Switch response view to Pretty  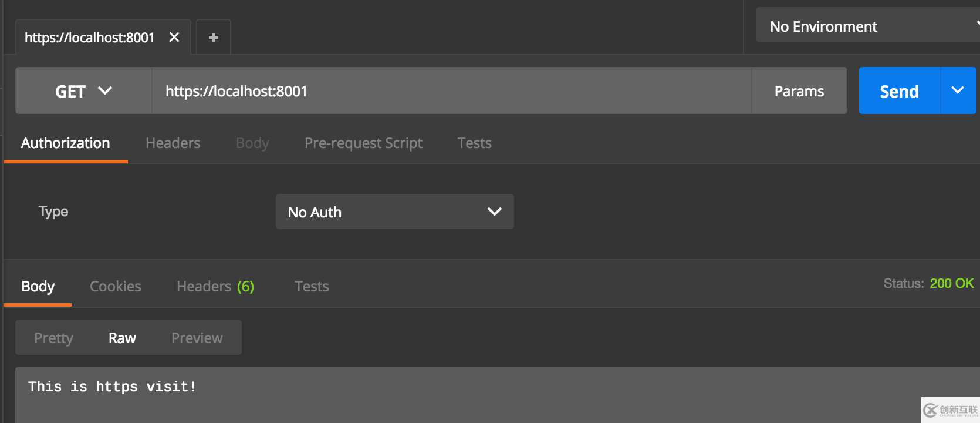[x=53, y=338]
